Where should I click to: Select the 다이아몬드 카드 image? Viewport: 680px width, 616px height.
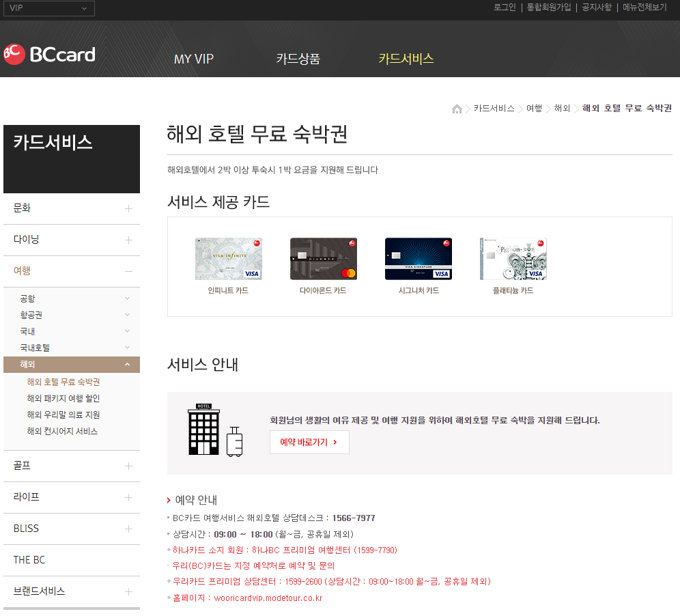[x=323, y=258]
